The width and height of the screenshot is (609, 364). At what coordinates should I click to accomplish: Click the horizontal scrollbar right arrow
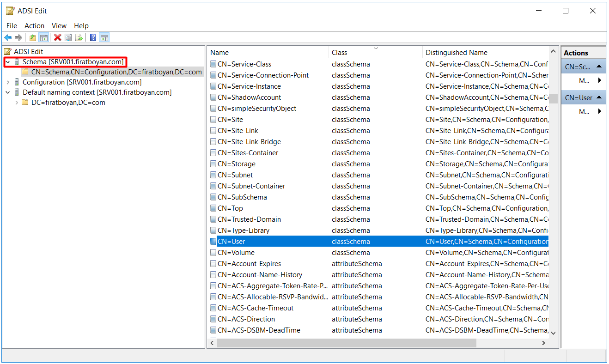click(544, 343)
